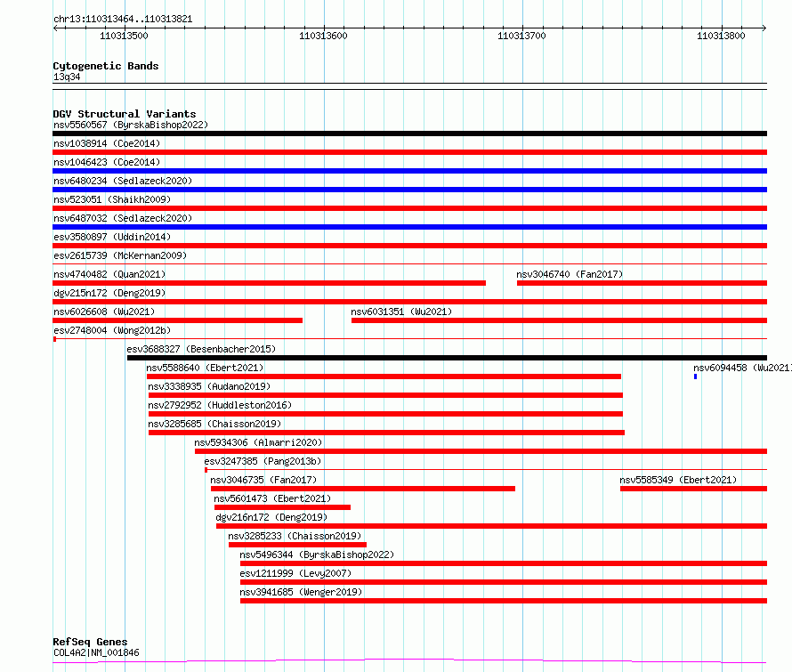The height and width of the screenshot is (672, 792).
Task: Click nsv6094458 (Wu2021) label
Action: [x=742, y=368]
